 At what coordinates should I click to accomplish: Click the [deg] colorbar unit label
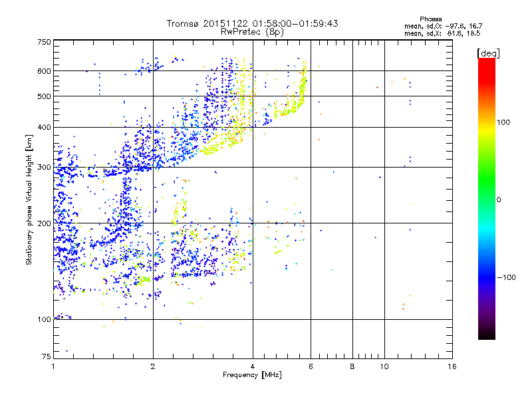pos(488,53)
